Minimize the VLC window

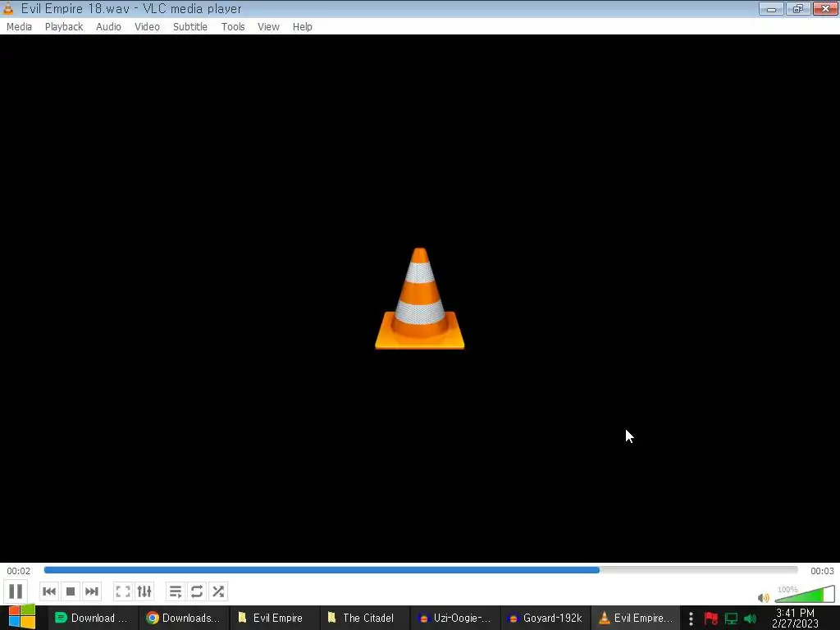click(x=771, y=8)
